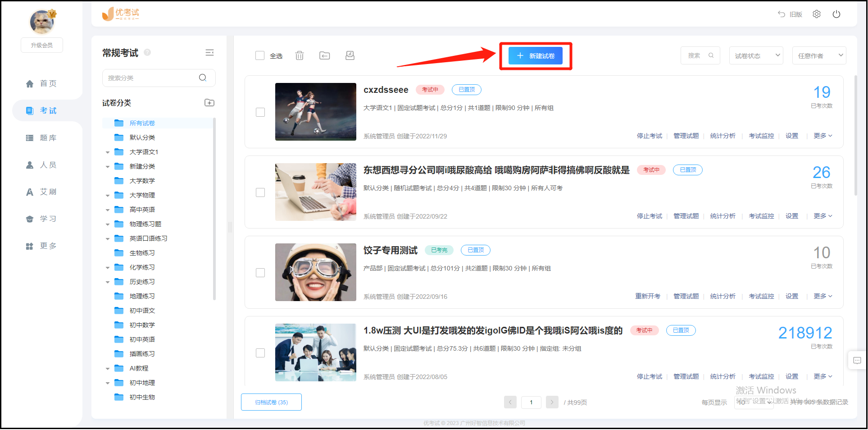868x430 pixels.
Task: Expand the 高中英语 category
Action: click(108, 210)
